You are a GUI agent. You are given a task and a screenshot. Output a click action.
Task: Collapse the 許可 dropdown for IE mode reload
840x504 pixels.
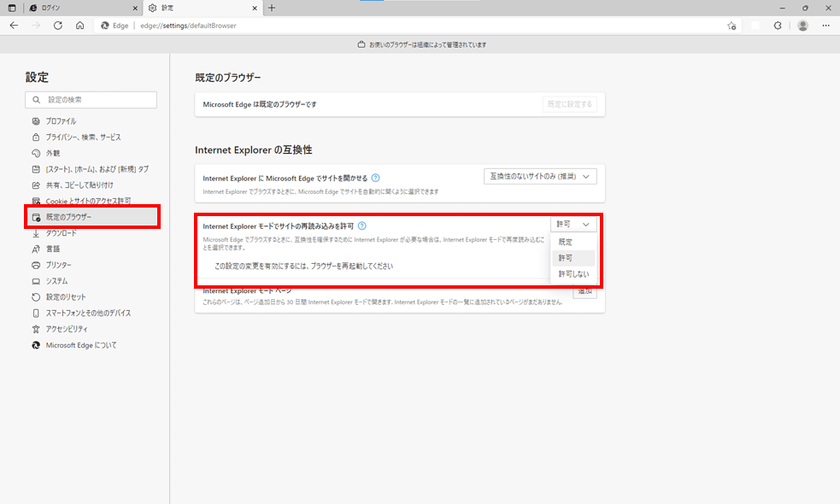pos(573,224)
